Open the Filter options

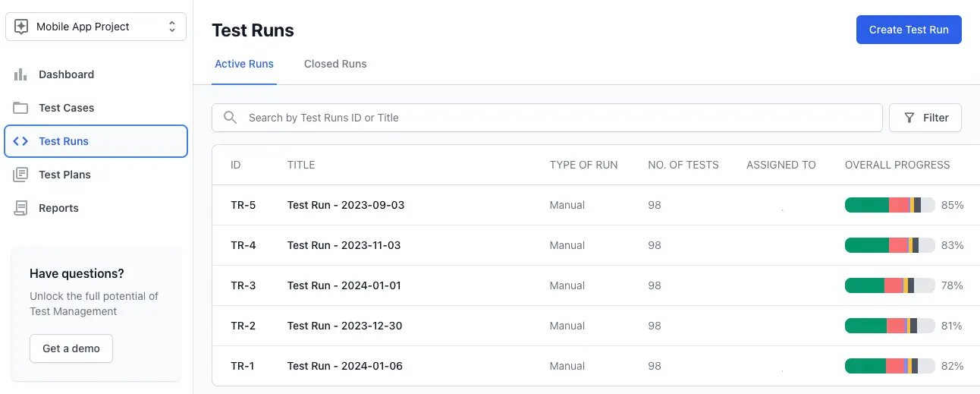click(925, 118)
